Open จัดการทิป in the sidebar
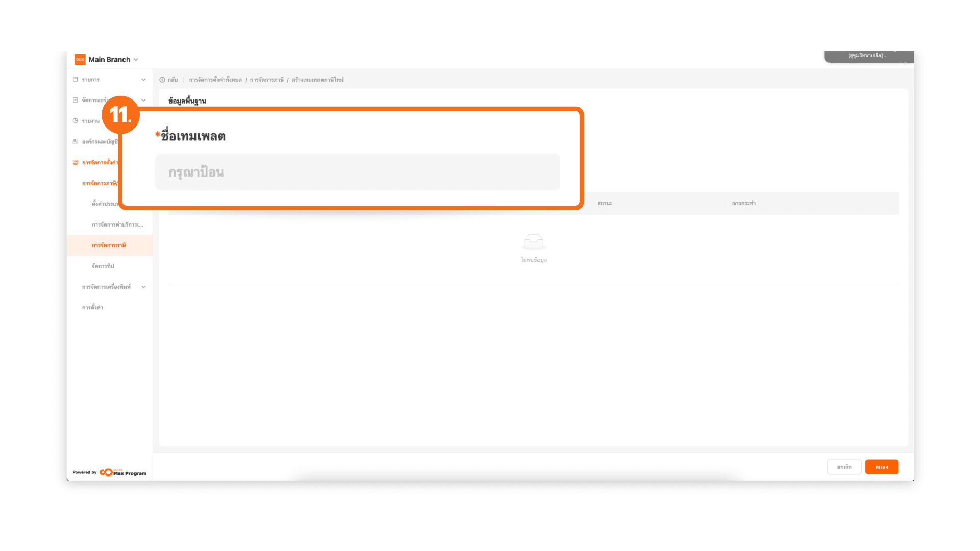 tap(103, 266)
